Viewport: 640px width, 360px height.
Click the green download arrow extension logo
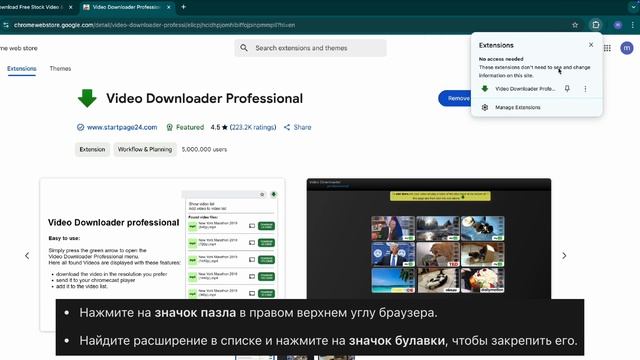(87, 98)
